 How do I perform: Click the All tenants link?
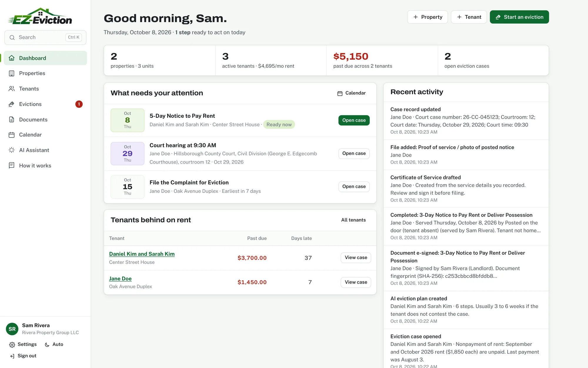pos(353,220)
